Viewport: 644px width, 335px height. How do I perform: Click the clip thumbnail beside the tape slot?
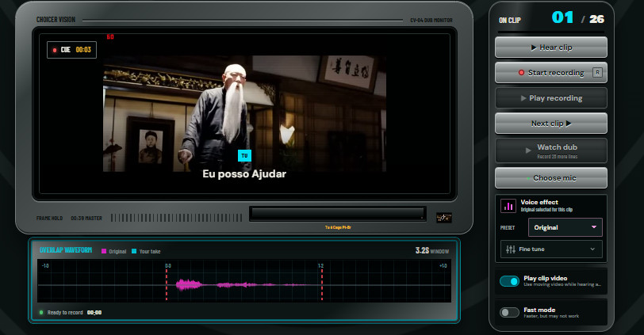pos(444,218)
